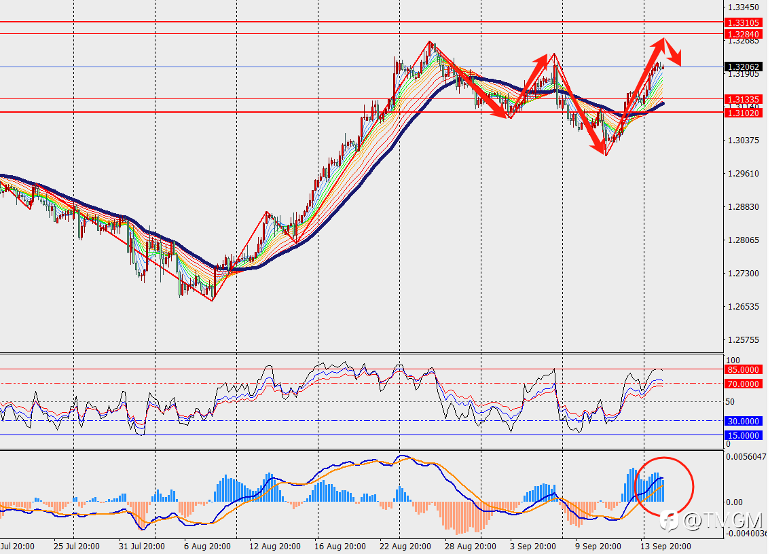The image size is (770, 555).
Task: Click the 9 Sep 20:00 date label
Action: coord(598,546)
